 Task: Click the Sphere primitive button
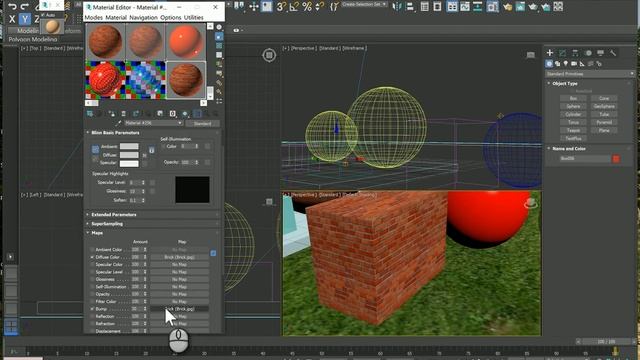pos(573,106)
